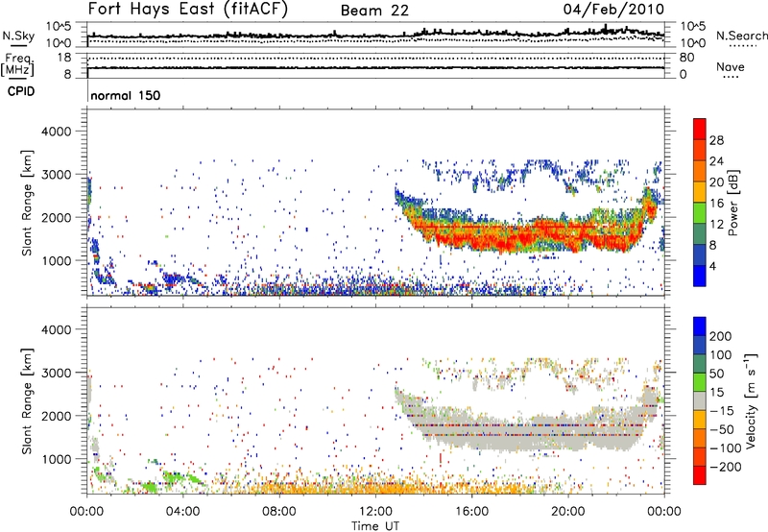Click the "20:00" time tick label
This screenshot has height=532, width=768.
pyautogui.click(x=568, y=512)
